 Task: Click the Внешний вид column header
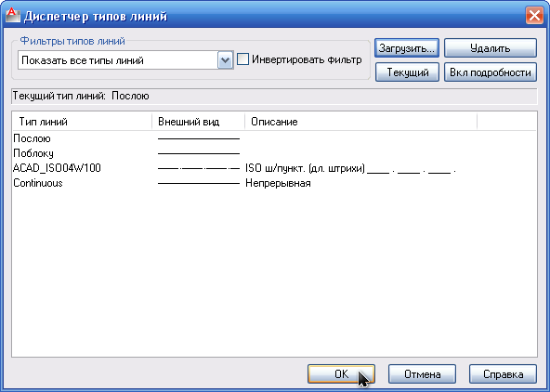pyautogui.click(x=198, y=122)
